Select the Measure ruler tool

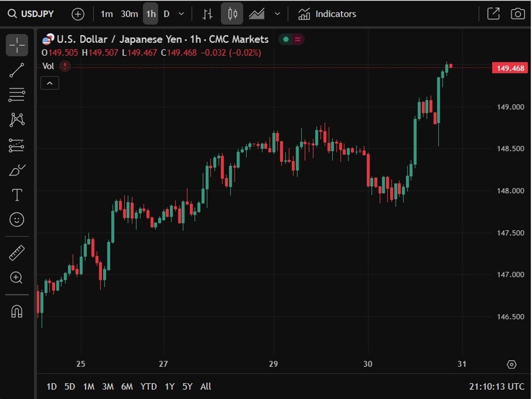coord(16,253)
